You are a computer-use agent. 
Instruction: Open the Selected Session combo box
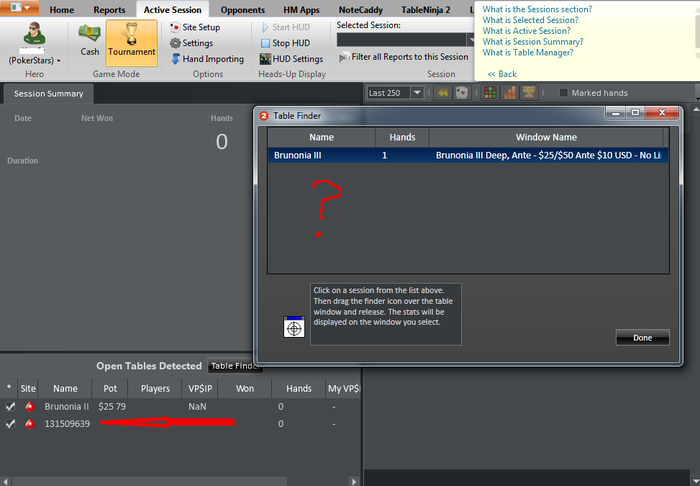(405, 40)
